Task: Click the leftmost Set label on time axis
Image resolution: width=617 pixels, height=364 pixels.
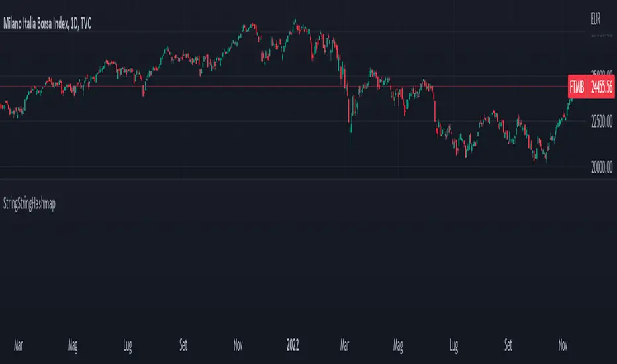Action: point(184,345)
